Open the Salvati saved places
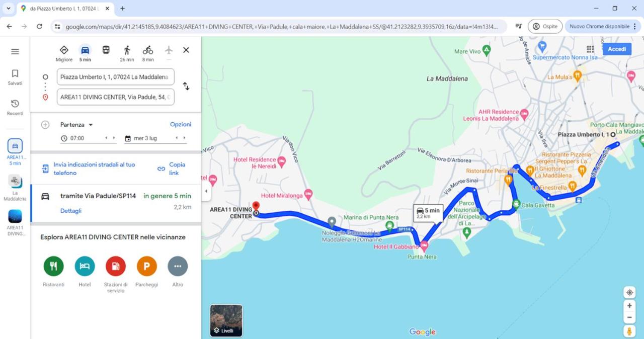This screenshot has height=339, width=644. click(x=15, y=77)
